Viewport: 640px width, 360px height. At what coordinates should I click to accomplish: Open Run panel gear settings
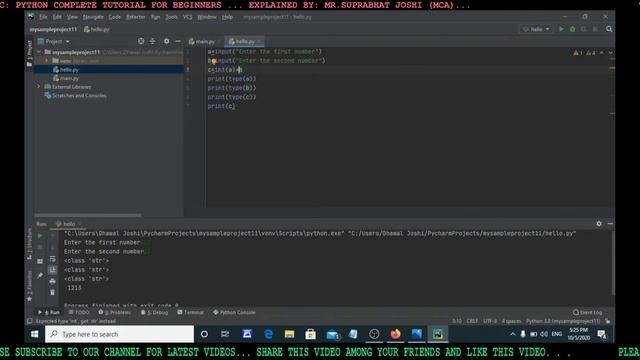click(x=599, y=224)
